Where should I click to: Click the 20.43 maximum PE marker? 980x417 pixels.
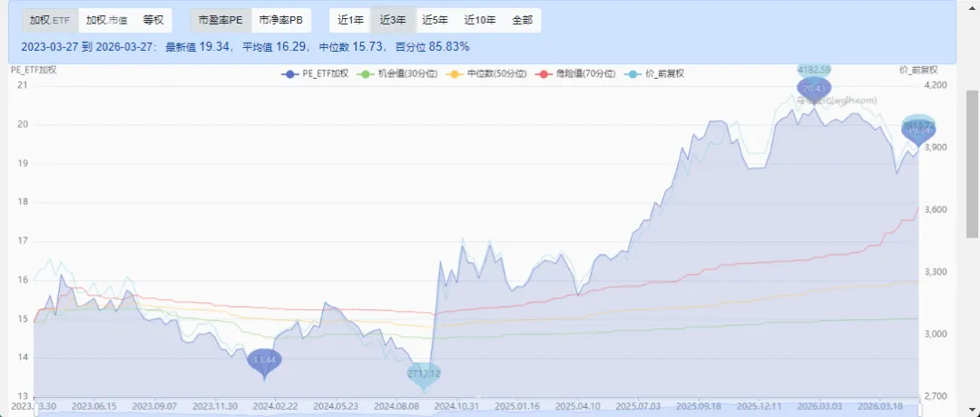coord(814,89)
